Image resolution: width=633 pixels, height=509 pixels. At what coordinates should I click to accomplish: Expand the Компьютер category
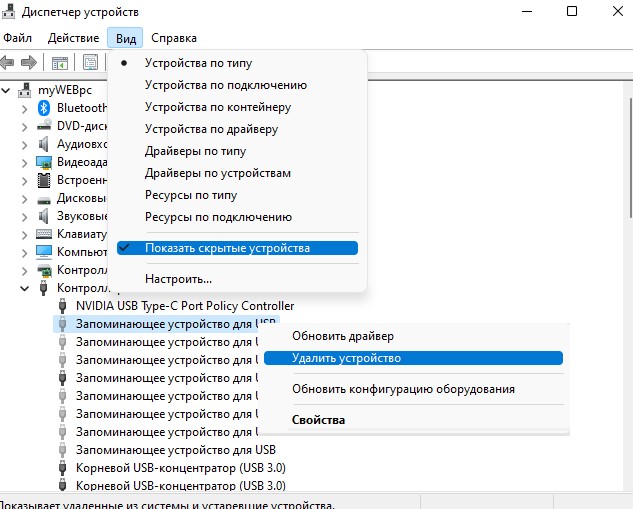click(x=25, y=253)
